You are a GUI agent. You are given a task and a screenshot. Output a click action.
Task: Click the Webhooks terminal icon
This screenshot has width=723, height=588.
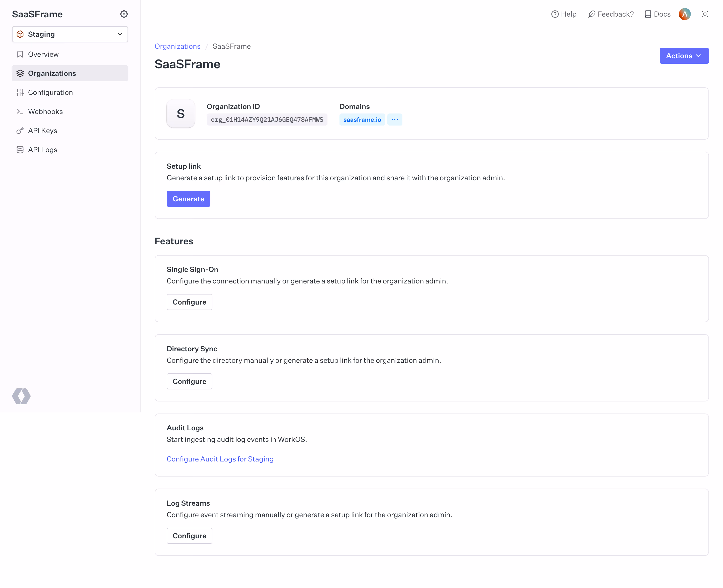(20, 111)
